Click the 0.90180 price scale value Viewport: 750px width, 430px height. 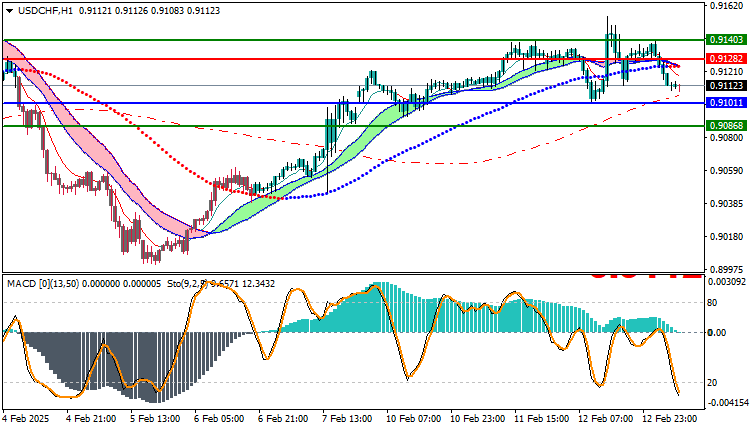727,237
